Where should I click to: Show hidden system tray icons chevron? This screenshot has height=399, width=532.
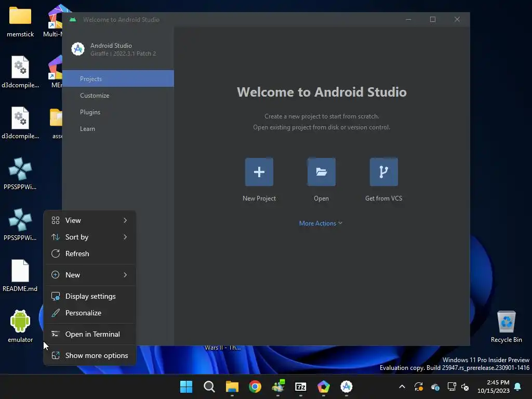tap(402, 387)
